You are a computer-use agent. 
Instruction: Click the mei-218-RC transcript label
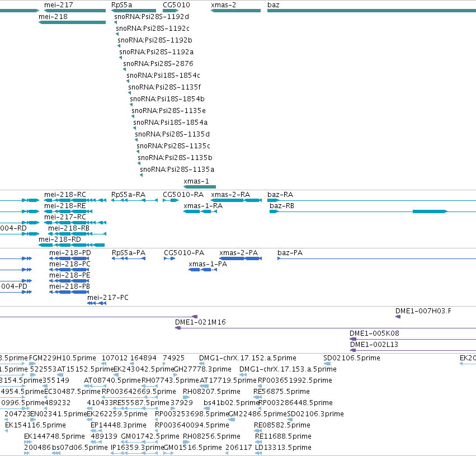[x=65, y=195]
